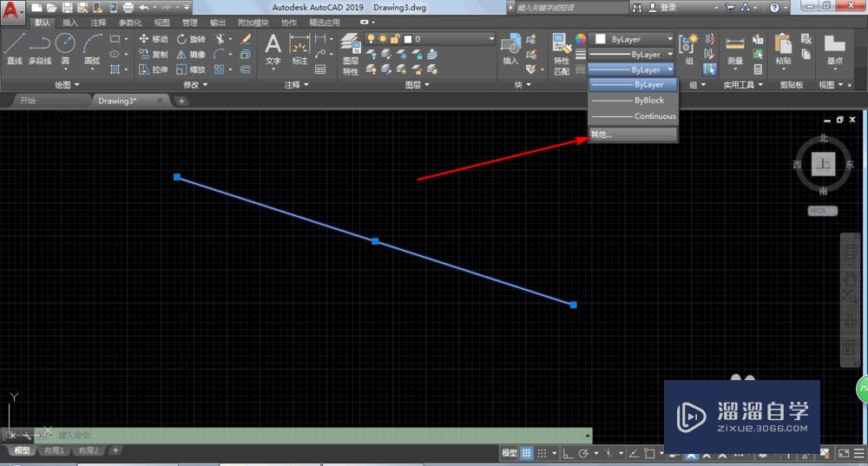Select the Circle (圆) tool
Screen dimensions: 868x466
[x=65, y=49]
